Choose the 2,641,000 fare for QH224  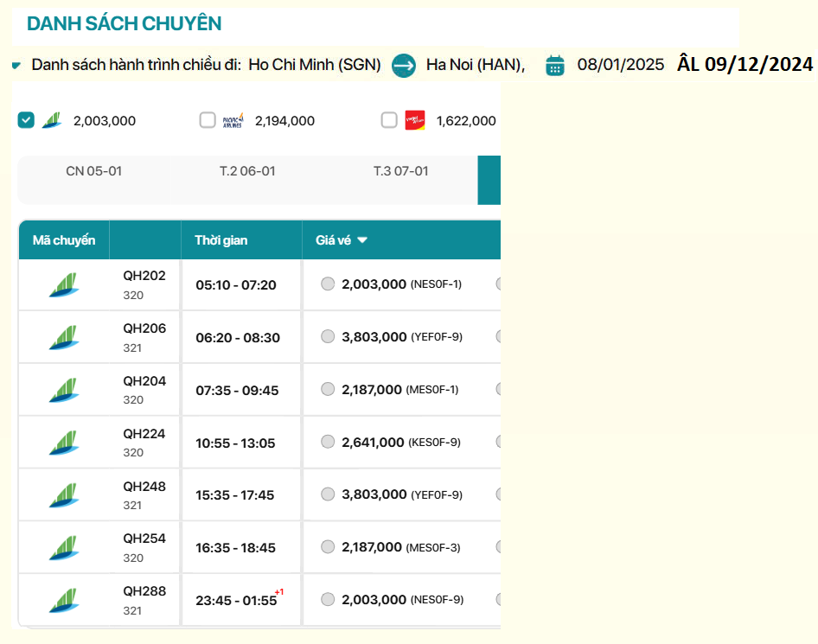click(x=328, y=442)
